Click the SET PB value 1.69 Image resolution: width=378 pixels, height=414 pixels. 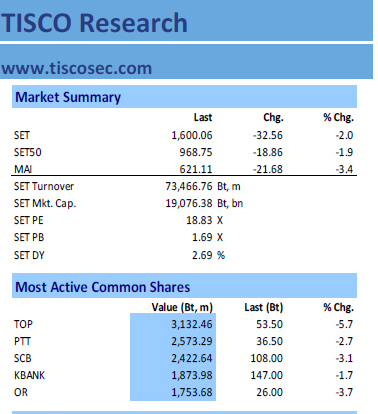click(x=202, y=237)
